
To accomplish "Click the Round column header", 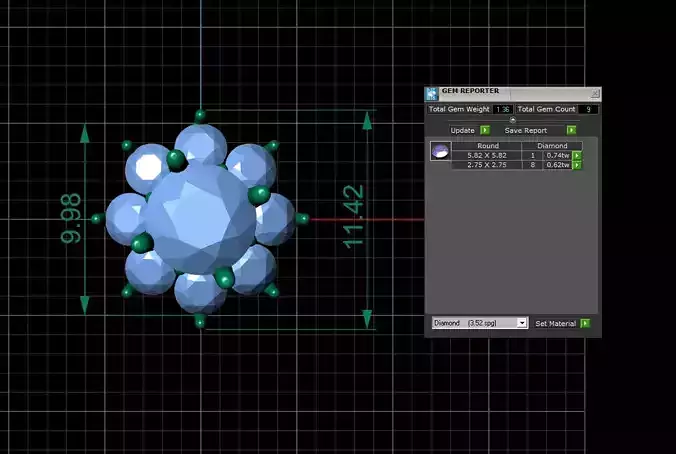I will 488,146.
